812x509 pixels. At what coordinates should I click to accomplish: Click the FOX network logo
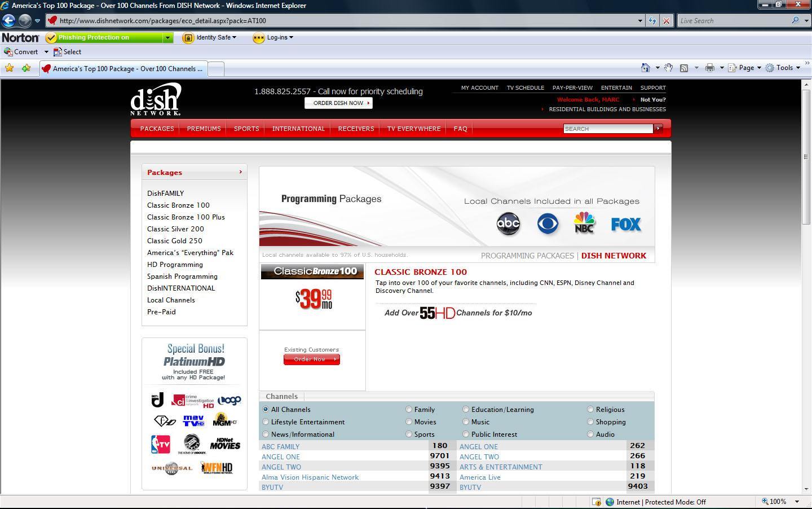click(x=626, y=225)
